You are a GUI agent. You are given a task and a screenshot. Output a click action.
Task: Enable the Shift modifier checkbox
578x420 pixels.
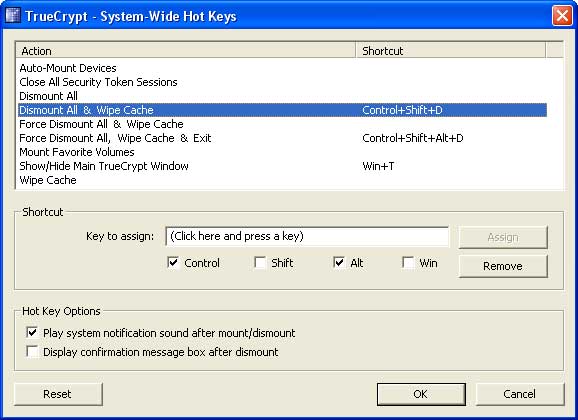(260, 263)
